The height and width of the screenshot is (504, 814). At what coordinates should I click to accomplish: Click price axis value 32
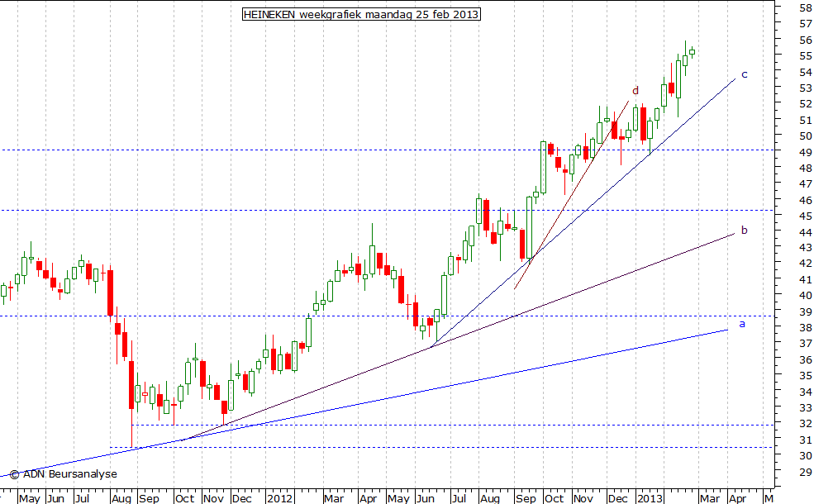[806, 424]
